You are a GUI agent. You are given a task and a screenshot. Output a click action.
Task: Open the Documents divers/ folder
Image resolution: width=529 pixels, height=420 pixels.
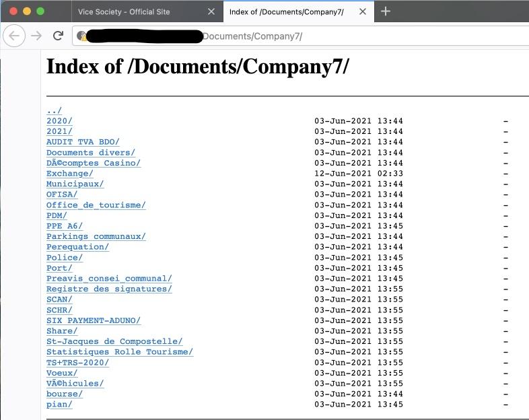point(91,153)
